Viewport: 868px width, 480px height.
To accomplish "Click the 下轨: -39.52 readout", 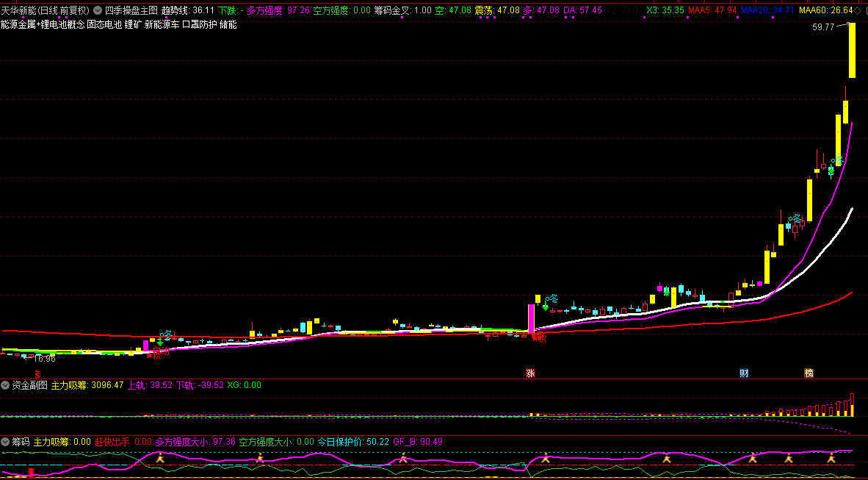I will pyautogui.click(x=200, y=385).
